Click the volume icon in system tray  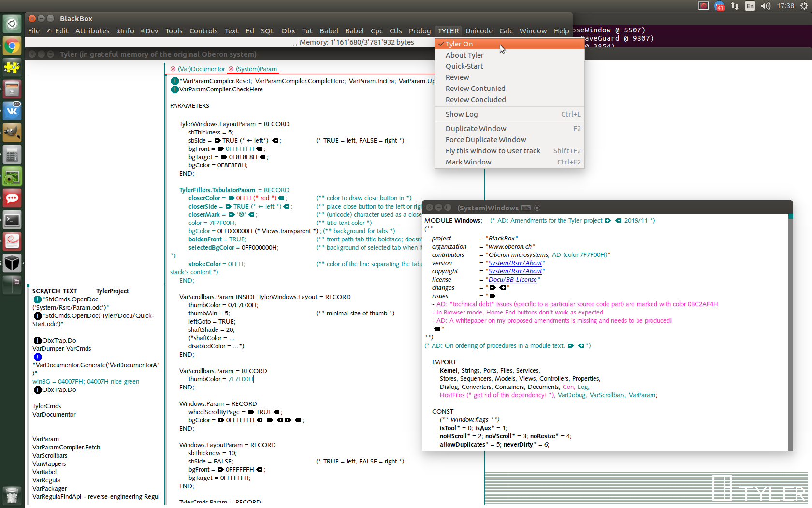[766, 6]
